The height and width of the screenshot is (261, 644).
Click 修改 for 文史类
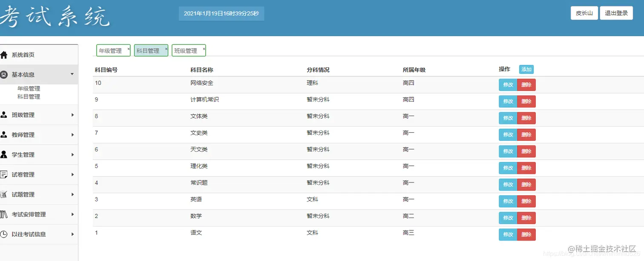[x=508, y=135]
